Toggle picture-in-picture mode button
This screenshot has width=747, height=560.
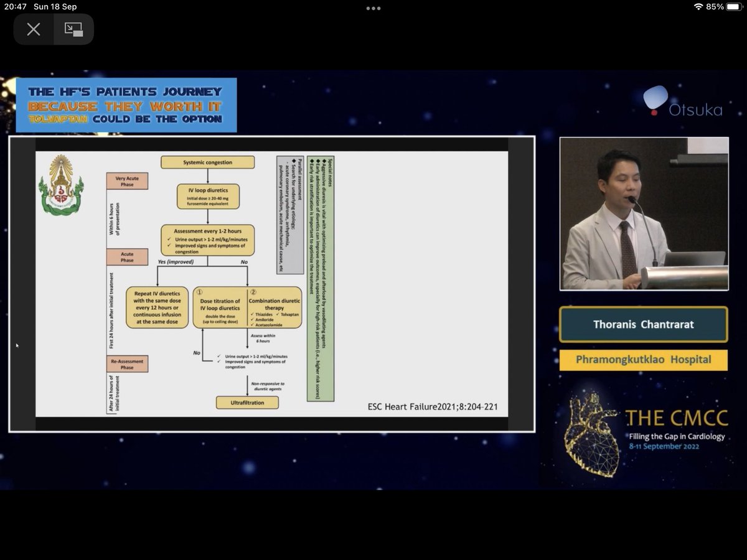coord(73,29)
